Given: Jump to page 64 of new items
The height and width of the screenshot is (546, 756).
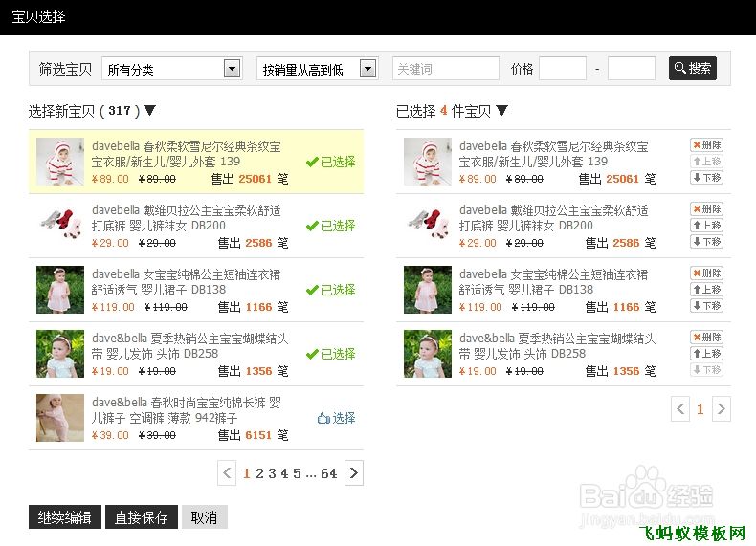Looking at the screenshot, I should click(x=329, y=473).
